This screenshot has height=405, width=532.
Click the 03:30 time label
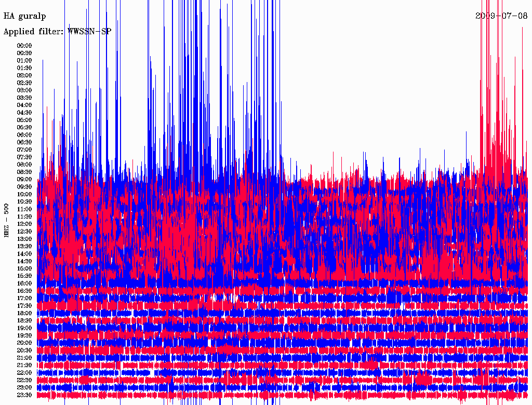(x=24, y=98)
